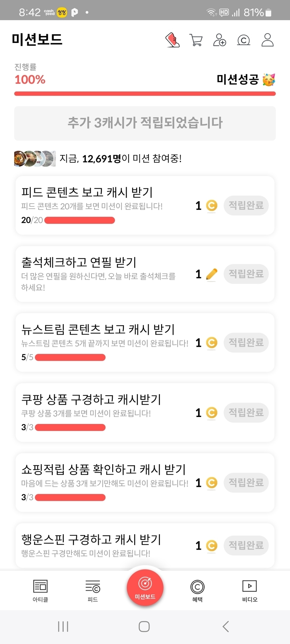This screenshot has height=644, width=290.
Task: Open the 혜택 tab
Action: pyautogui.click(x=197, y=590)
